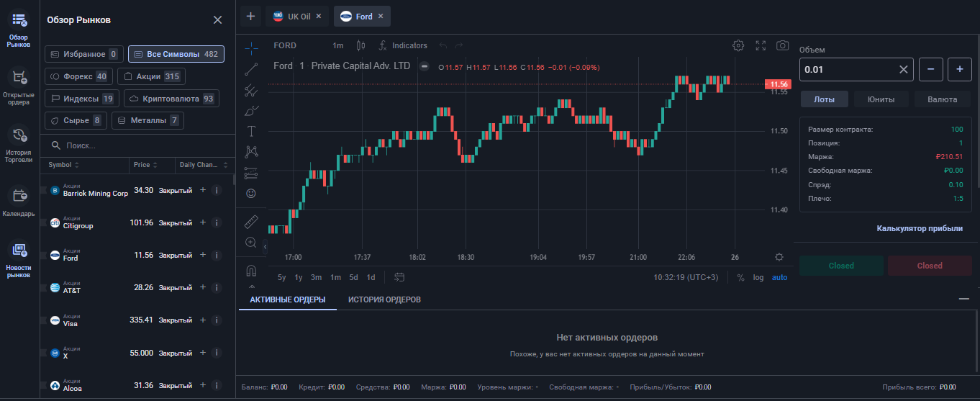Click the chart scale reset gear icon below the price axis
Screen dimensions: 980x401
tap(779, 257)
